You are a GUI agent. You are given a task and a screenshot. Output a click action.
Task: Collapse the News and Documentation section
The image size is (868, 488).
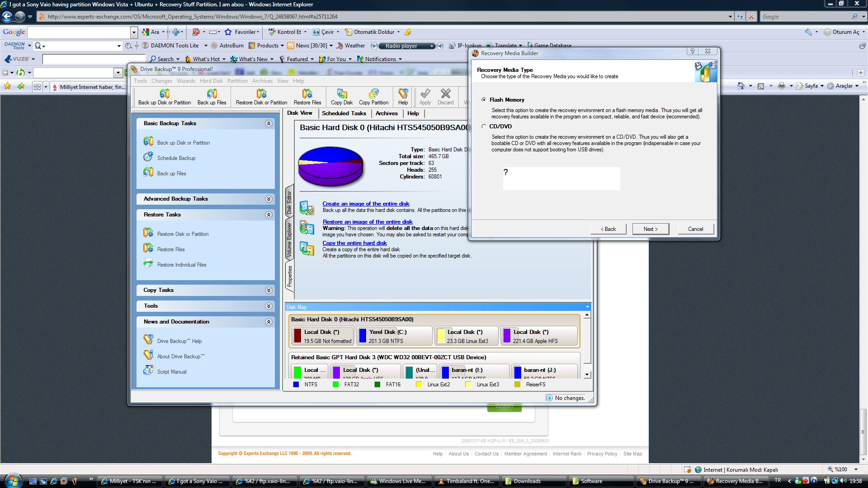(269, 322)
